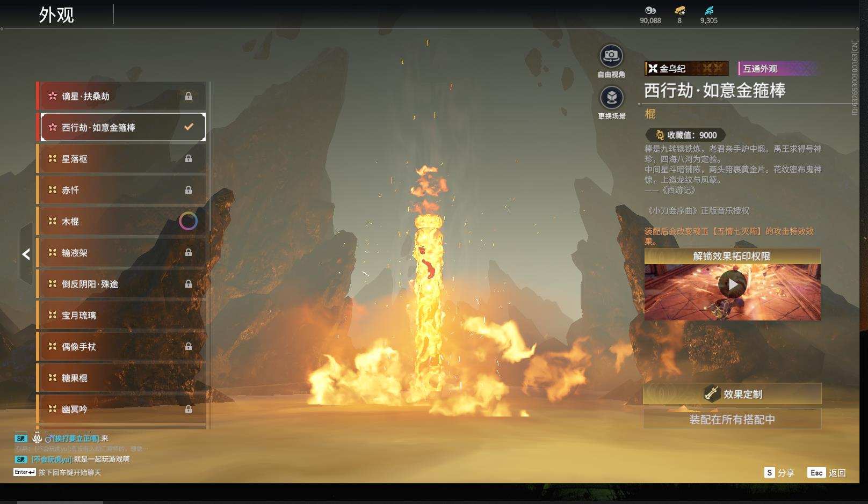The width and height of the screenshot is (868, 504).
Task: Open 效果定制 effect customization
Action: click(732, 394)
